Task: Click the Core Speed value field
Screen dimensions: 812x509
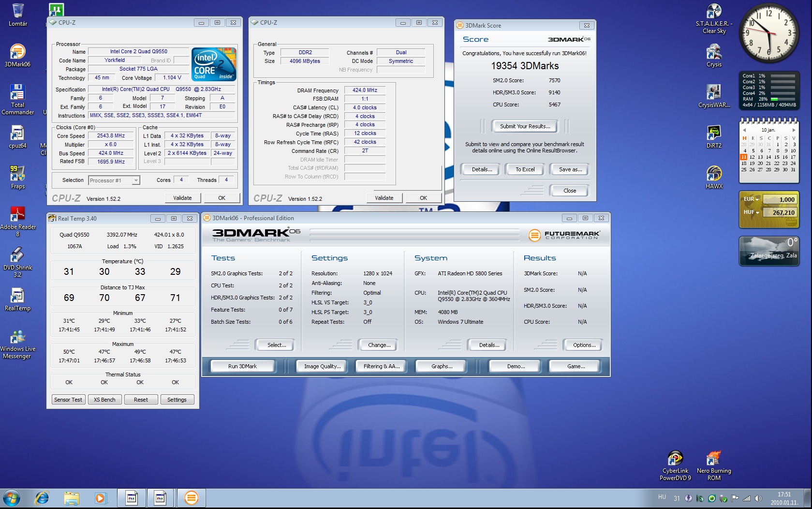Action: pyautogui.click(x=111, y=136)
